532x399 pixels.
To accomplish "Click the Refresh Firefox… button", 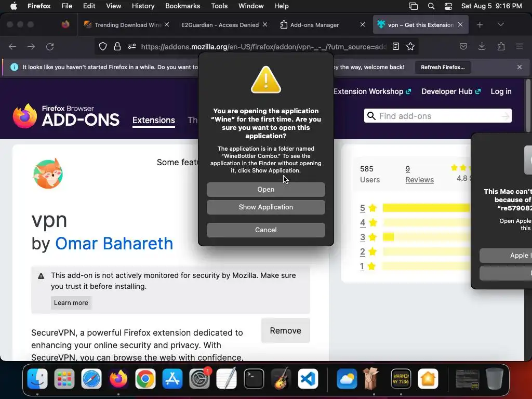I will [x=443, y=67].
